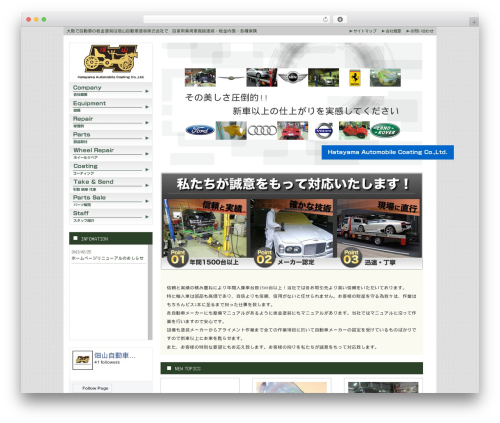Click the 確かな技術 white car photo
500x423 pixels.
click(292, 228)
